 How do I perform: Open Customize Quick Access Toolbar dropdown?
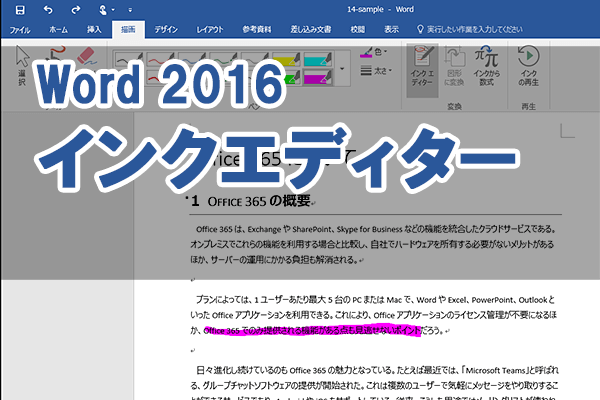130,10
